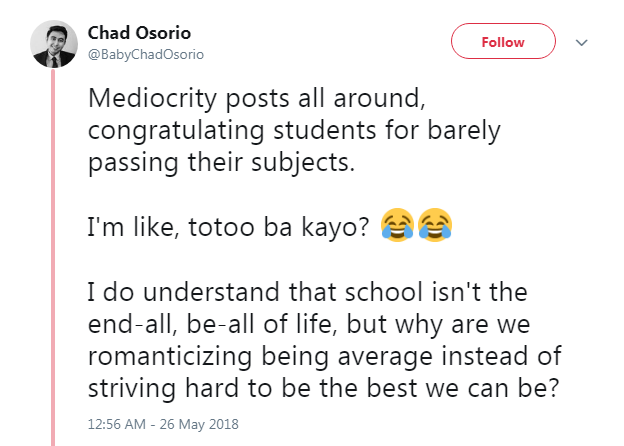Follow Chad Osorio
This screenshot has width=624, height=446.
coord(503,41)
